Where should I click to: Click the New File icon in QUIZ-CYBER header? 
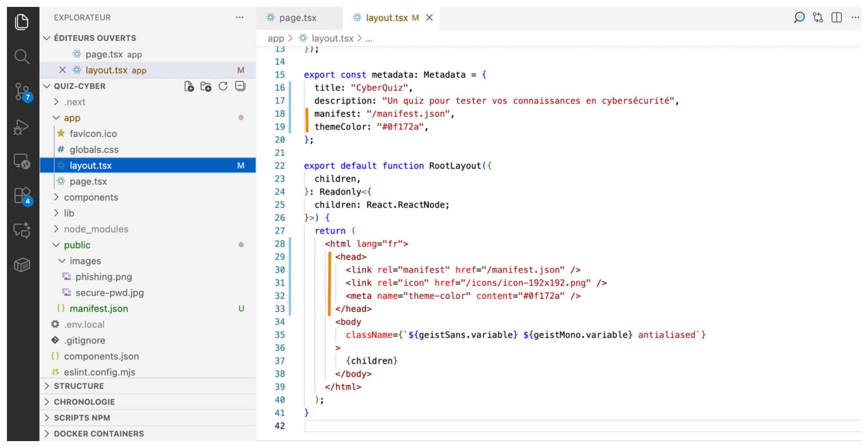tap(189, 86)
